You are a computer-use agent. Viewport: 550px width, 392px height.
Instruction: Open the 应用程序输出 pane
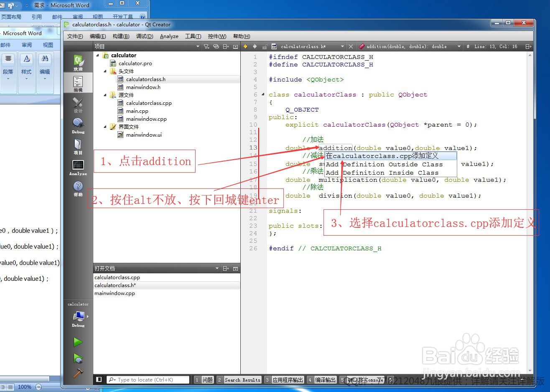(x=284, y=379)
